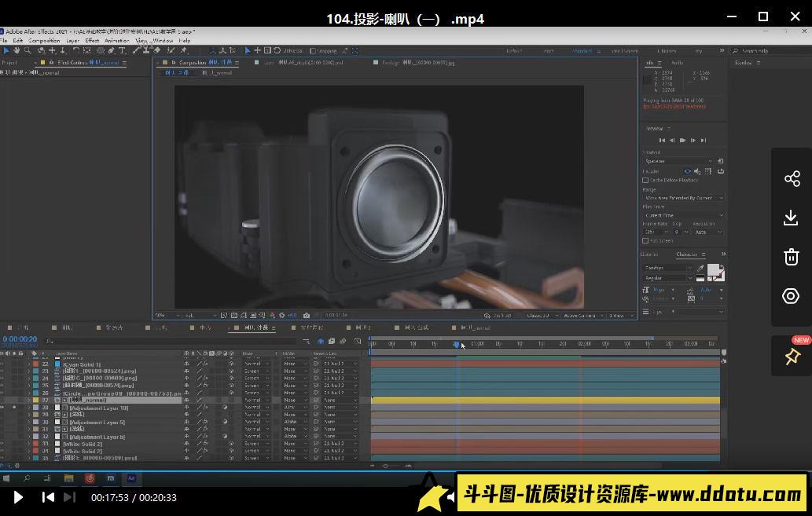Select layer 30 Adjustment Layer 5
Screen dimensions: 812x516
pos(97,423)
